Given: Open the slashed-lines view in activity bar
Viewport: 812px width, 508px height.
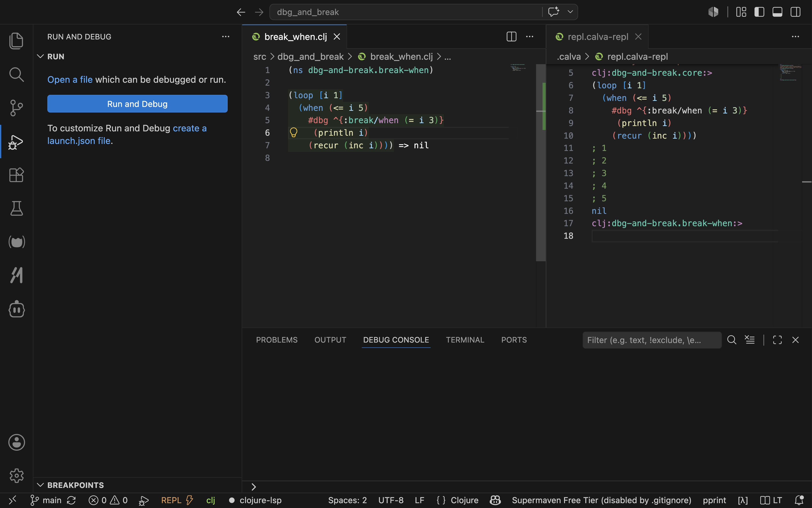Looking at the screenshot, I should pyautogui.click(x=16, y=276).
